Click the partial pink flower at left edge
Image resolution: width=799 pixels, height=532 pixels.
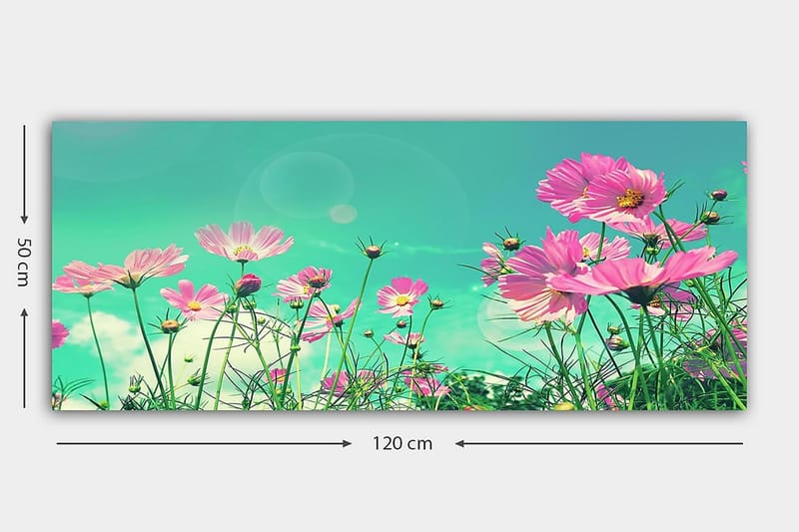[x=59, y=334]
